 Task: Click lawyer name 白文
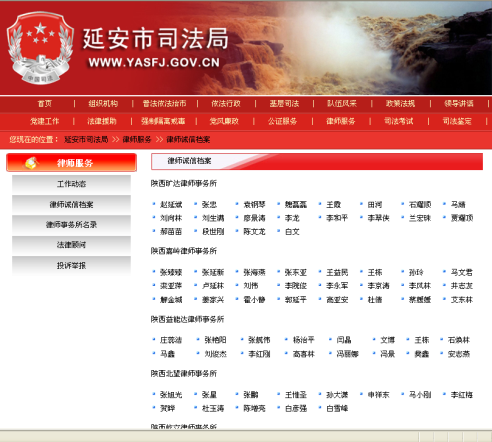click(x=292, y=231)
